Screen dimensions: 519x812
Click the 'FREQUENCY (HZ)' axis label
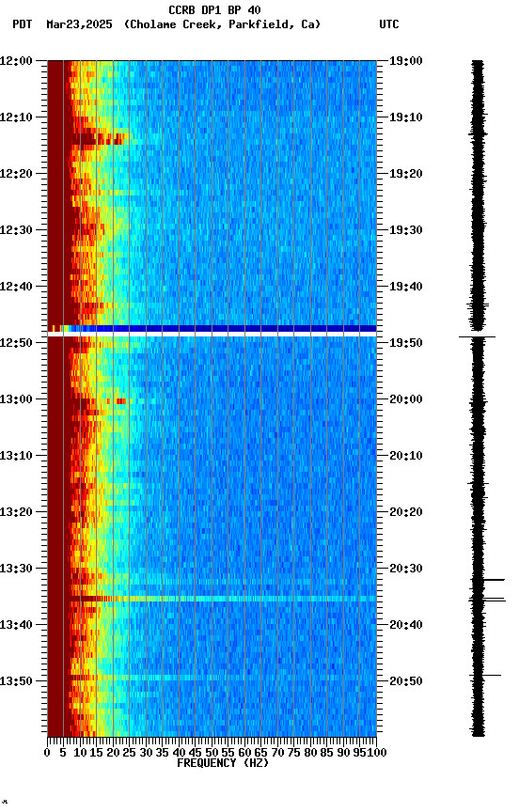pyautogui.click(x=223, y=763)
